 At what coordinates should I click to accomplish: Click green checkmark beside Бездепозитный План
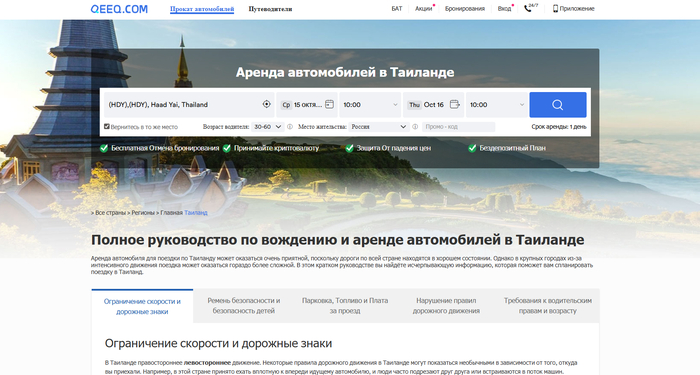point(472,148)
